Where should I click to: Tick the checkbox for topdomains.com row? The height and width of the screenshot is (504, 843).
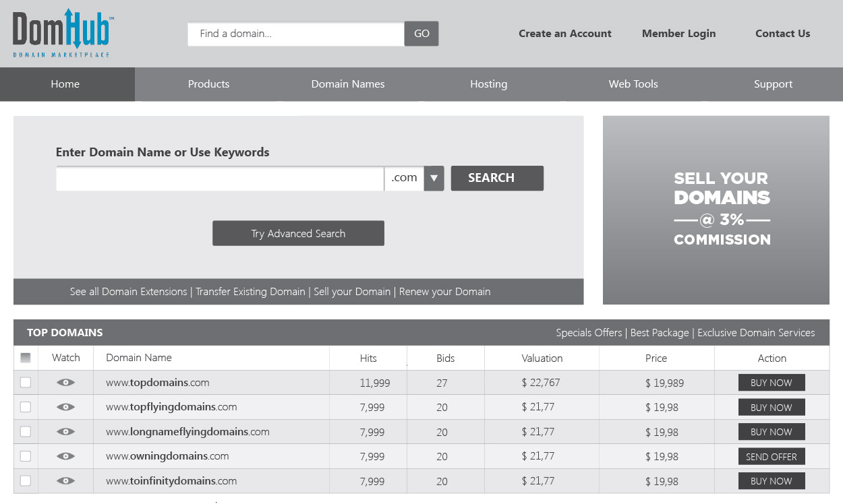(26, 383)
